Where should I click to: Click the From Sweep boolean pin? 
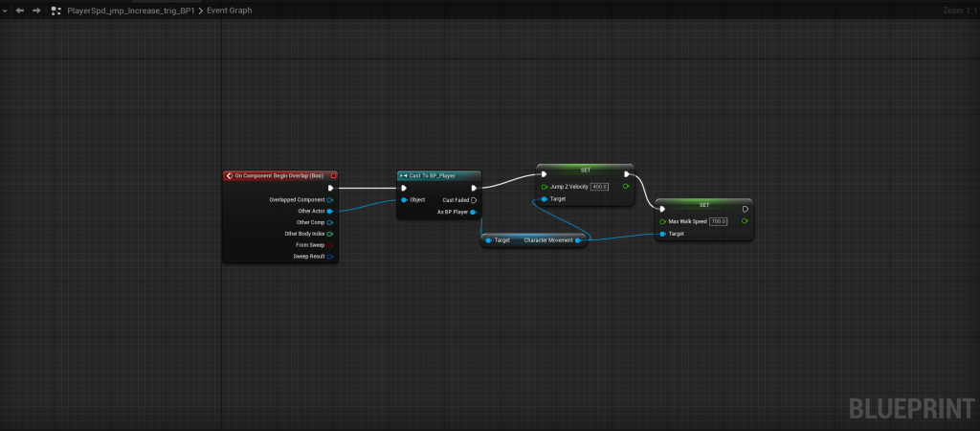click(x=329, y=245)
